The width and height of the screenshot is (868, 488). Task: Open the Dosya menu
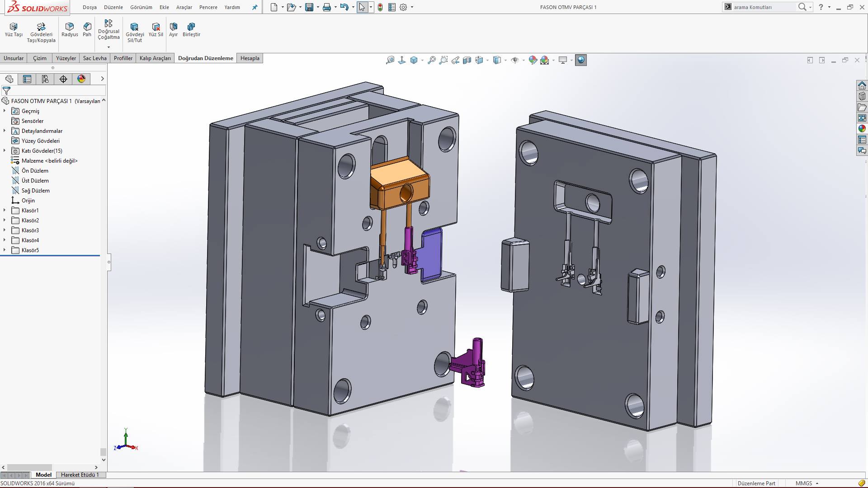(x=90, y=7)
